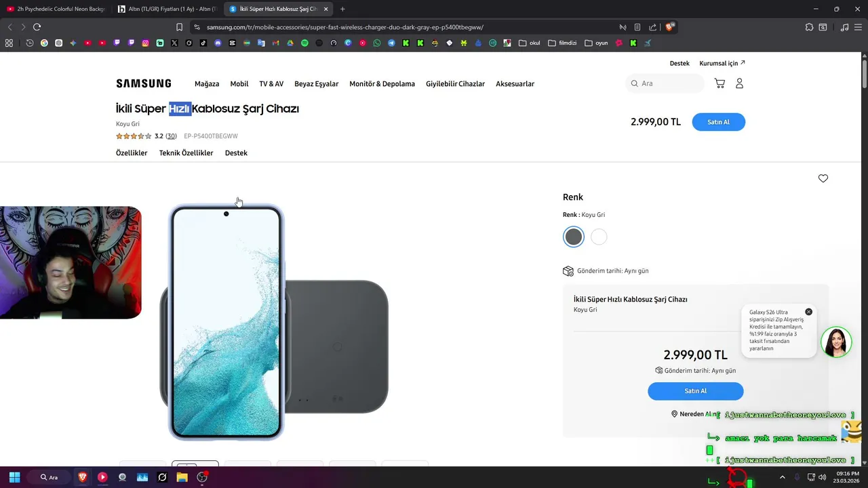Image resolution: width=868 pixels, height=488 pixels.
Task: Click Nereden Alınır store locator link
Action: (694, 414)
